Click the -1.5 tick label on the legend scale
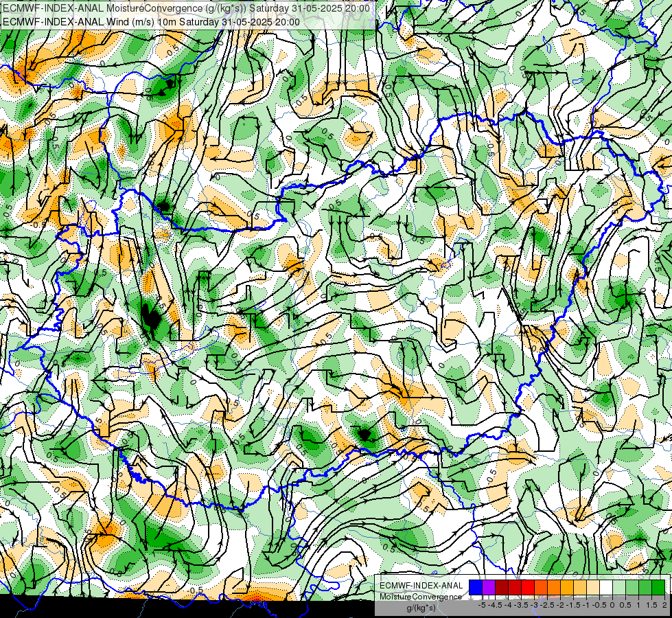The width and height of the screenshot is (672, 618). click(573, 605)
